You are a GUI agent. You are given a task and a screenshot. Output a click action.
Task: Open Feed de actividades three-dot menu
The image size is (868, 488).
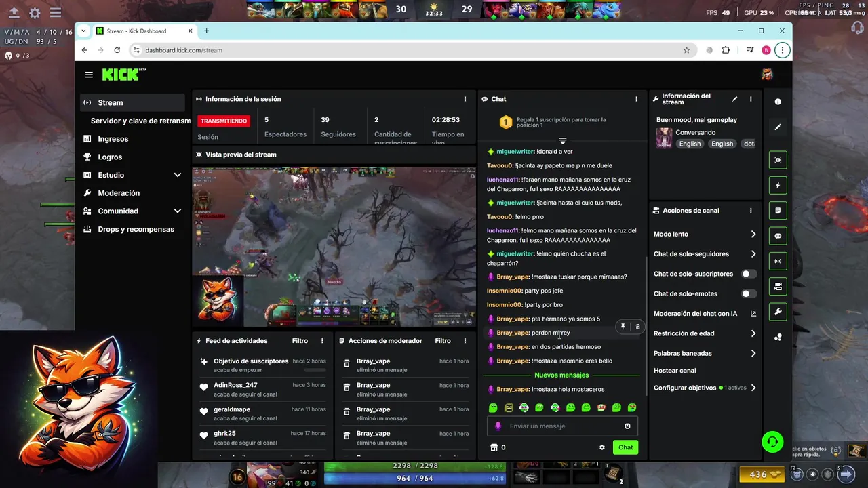[x=322, y=341]
